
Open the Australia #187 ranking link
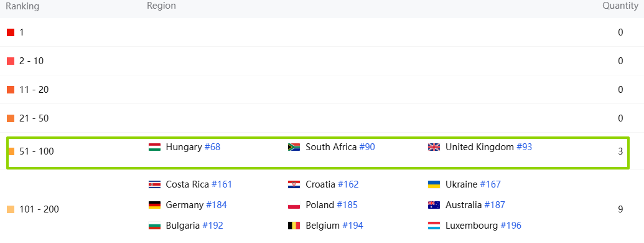tap(495, 205)
